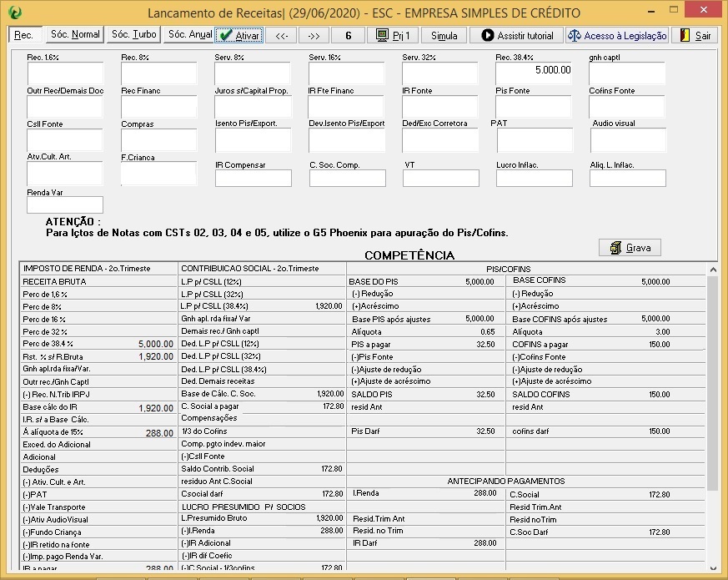Click the Atv.Cult. Art. input field
The width and height of the screenshot is (728, 580).
tap(65, 174)
